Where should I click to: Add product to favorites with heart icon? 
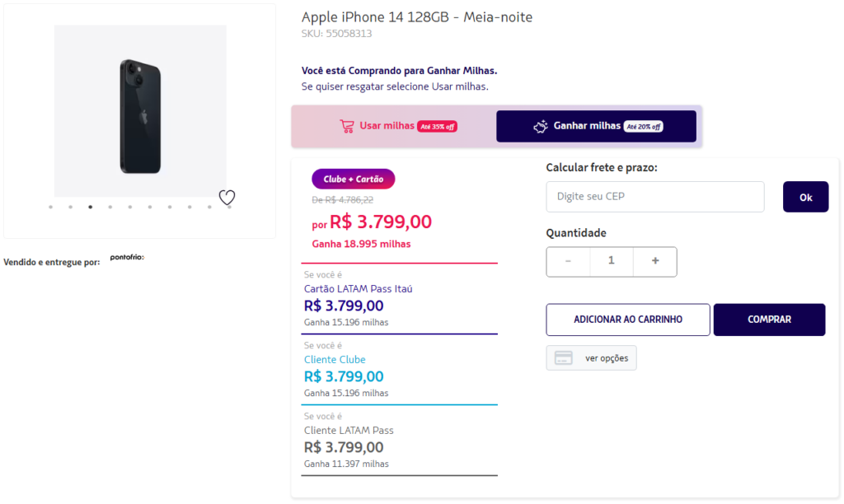pos(227,198)
